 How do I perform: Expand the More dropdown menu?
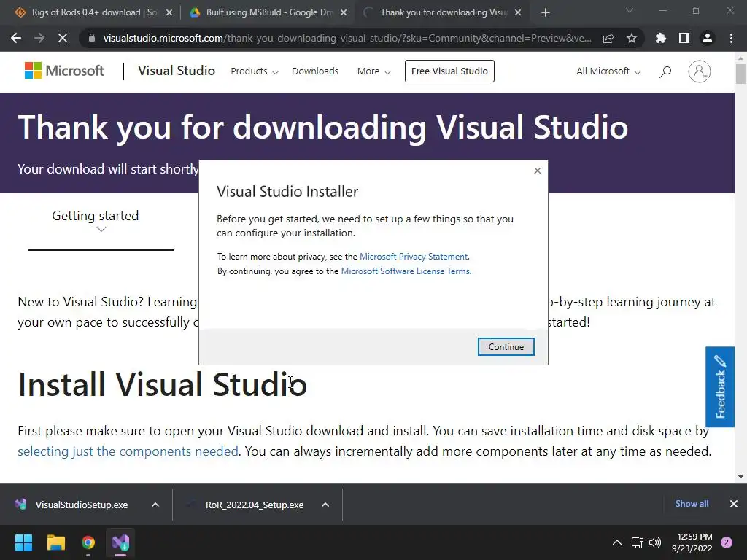[x=374, y=71]
